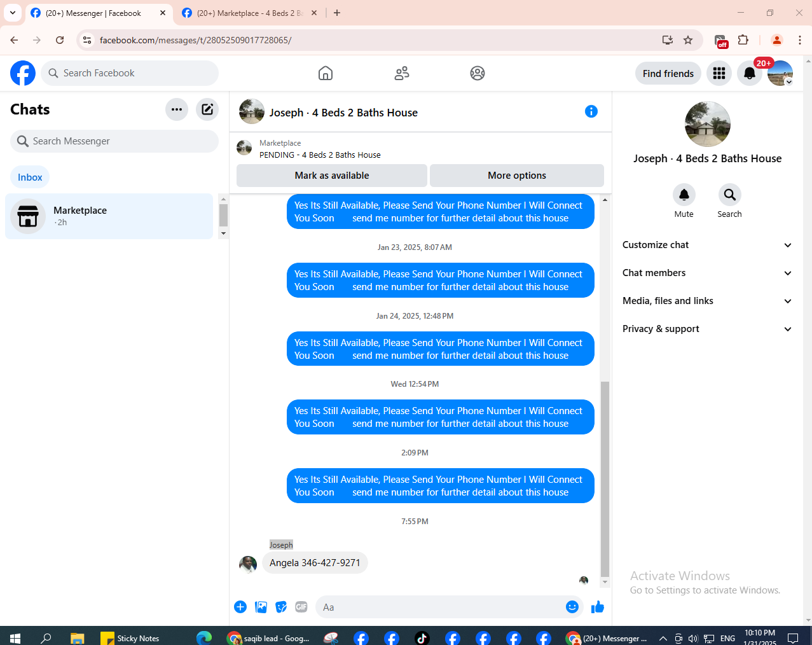This screenshot has width=812, height=645.
Task: Show hidden system tray icons chevron
Action: point(663,638)
